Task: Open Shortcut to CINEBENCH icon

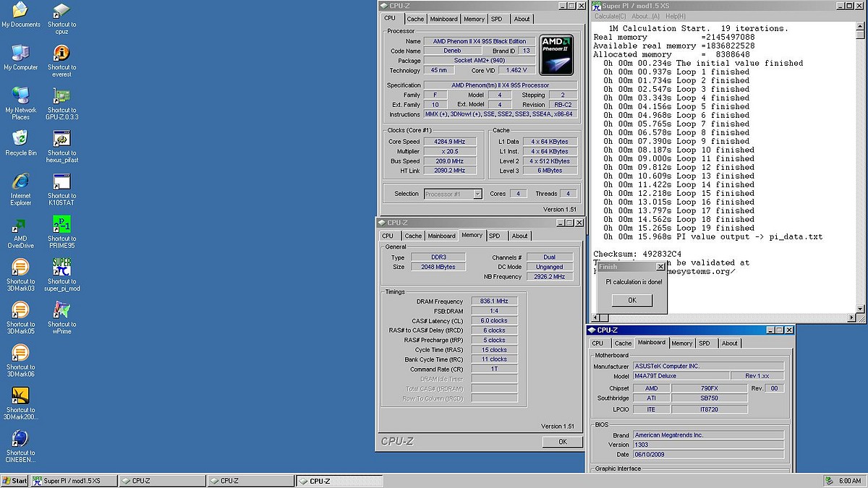Action: (21, 446)
